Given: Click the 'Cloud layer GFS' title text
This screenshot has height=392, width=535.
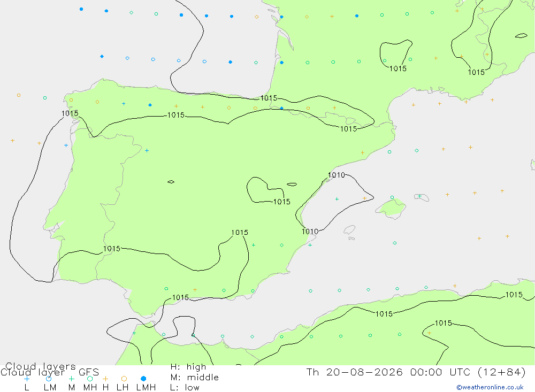Looking at the screenshot, I should (50, 372).
